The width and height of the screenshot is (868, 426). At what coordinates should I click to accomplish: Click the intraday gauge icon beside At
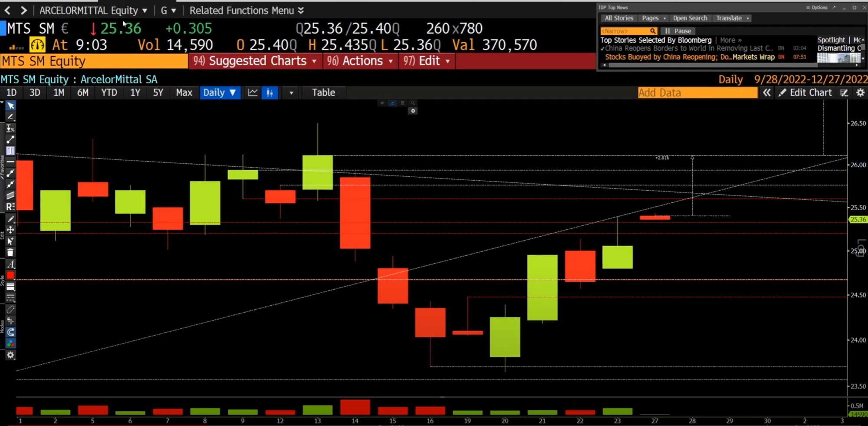pos(37,45)
